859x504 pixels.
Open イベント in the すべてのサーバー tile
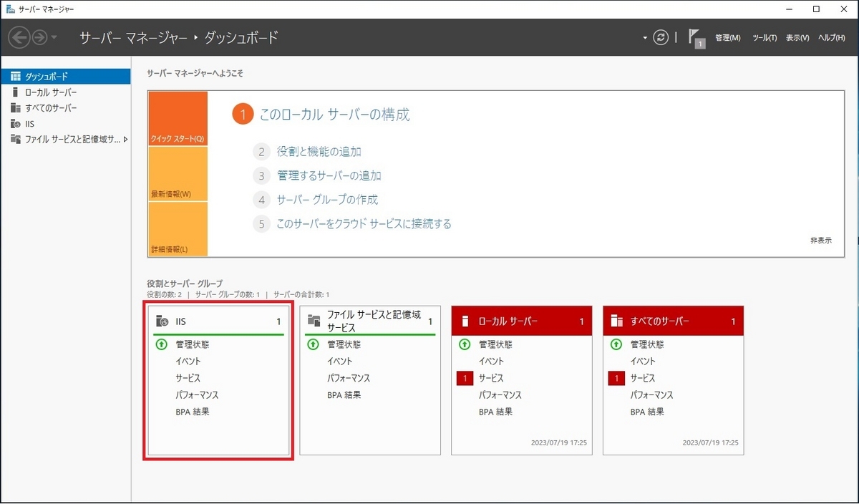pyautogui.click(x=644, y=362)
